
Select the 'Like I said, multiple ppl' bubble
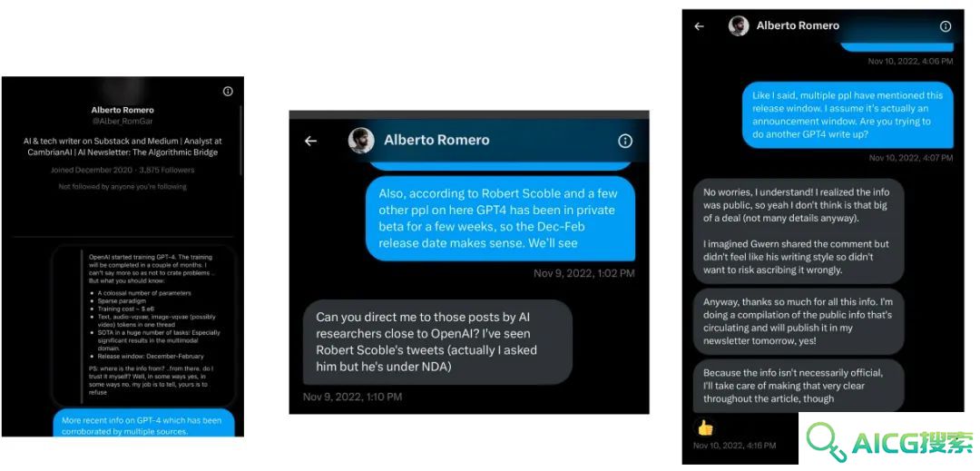(848, 115)
